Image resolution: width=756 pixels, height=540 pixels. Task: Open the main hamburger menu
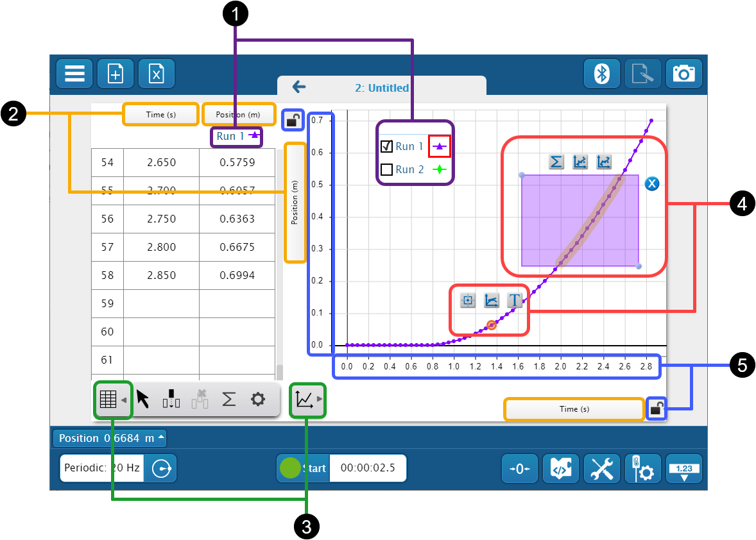point(74,73)
